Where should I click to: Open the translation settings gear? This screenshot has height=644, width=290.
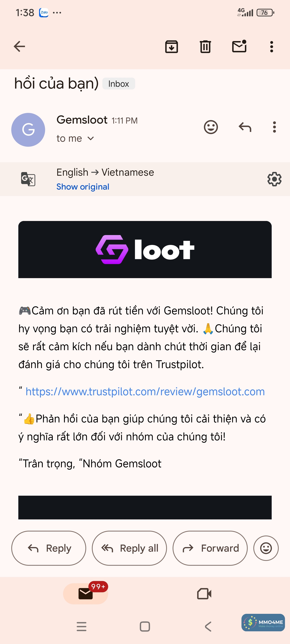pyautogui.click(x=274, y=179)
